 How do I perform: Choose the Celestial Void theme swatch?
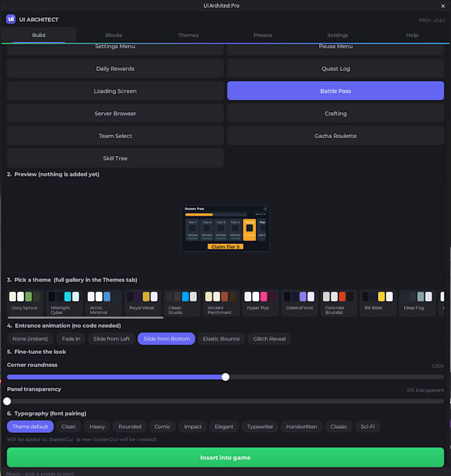[x=299, y=303]
